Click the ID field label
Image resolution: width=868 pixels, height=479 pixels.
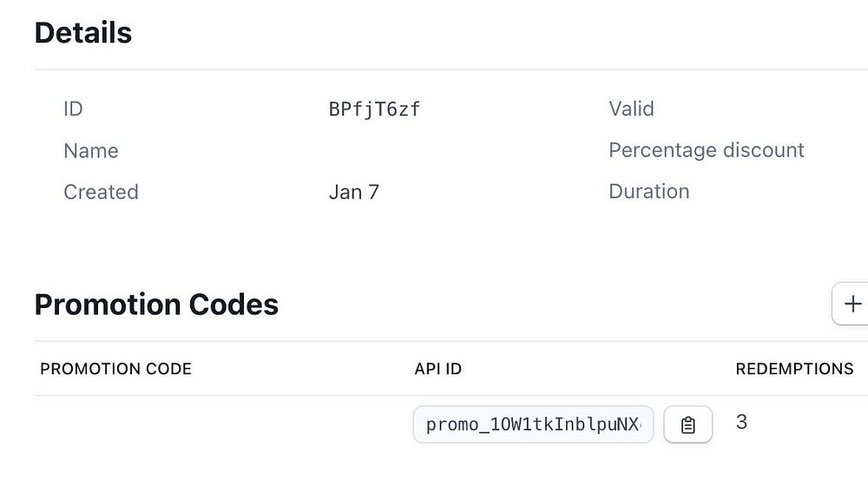(x=73, y=109)
